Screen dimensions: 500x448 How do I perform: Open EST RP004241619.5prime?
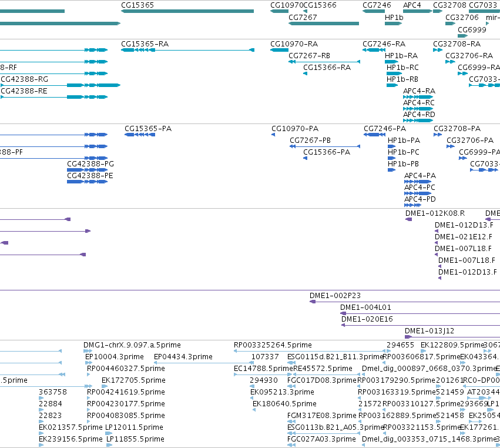click(x=126, y=392)
